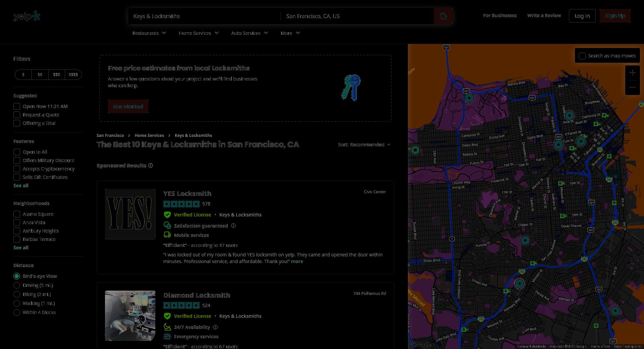Screen dimensions: 644x349
Task: Click the map pin left of Turk St
Action: click(x=558, y=145)
